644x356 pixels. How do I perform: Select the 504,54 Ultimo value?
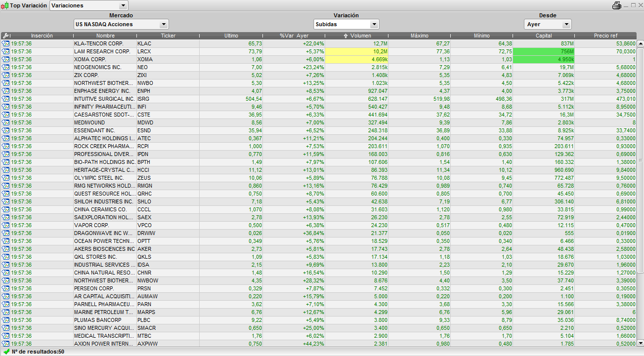click(x=231, y=99)
